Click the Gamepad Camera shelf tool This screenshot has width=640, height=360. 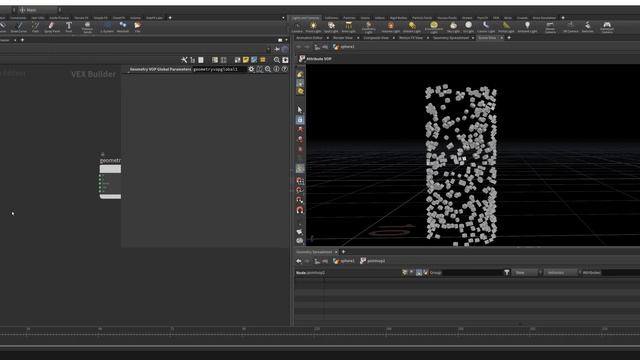point(607,28)
